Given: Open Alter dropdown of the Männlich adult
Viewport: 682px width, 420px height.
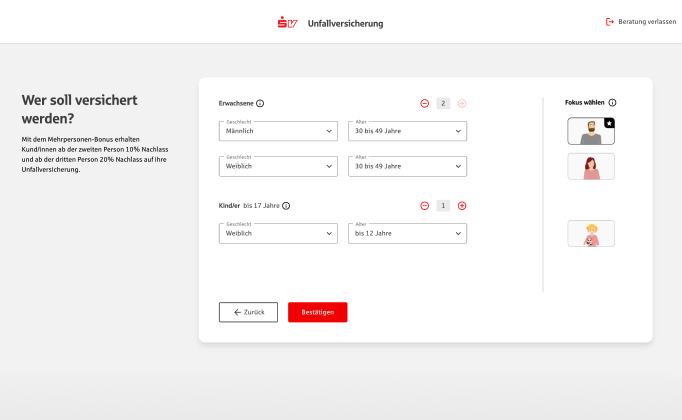Looking at the screenshot, I should pos(408,131).
